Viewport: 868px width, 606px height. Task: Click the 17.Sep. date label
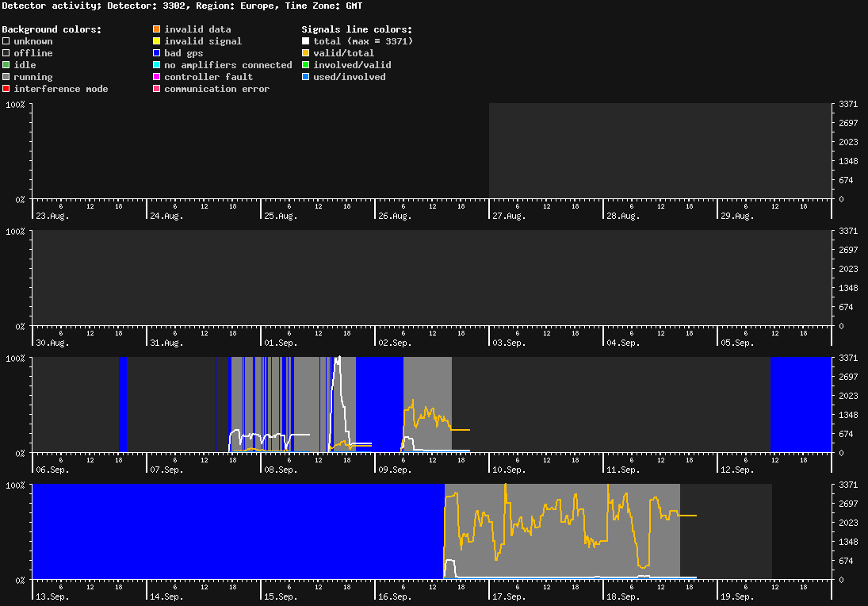point(509,596)
